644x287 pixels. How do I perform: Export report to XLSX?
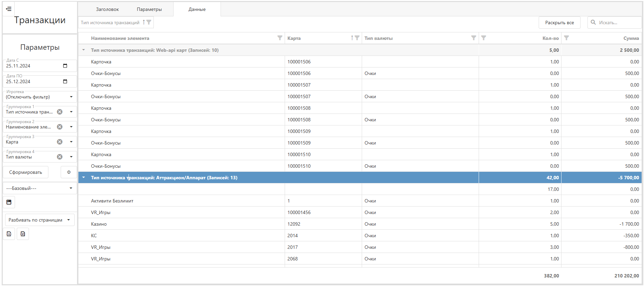click(x=9, y=234)
